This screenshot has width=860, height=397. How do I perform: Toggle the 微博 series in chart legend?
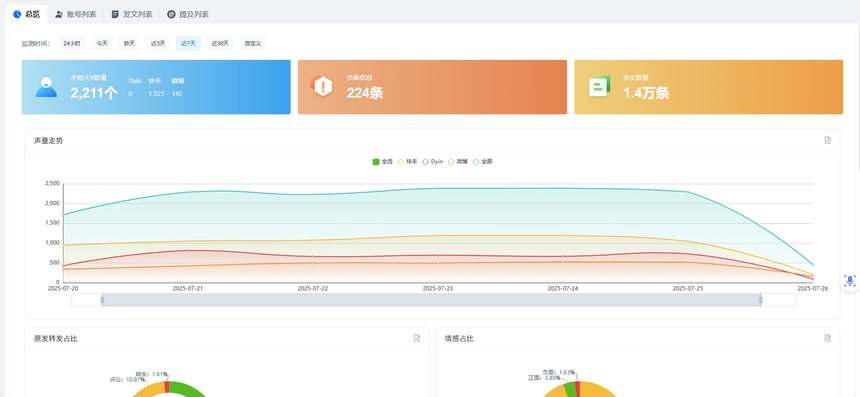click(458, 162)
